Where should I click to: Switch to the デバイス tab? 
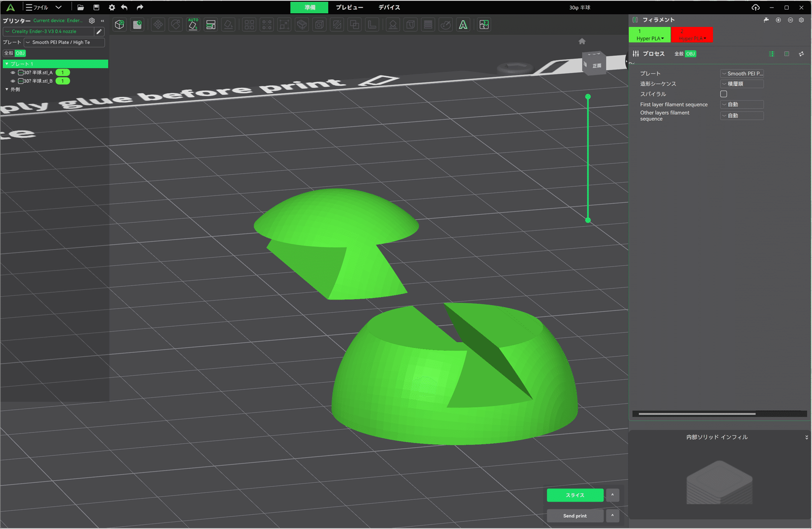pyautogui.click(x=389, y=7)
